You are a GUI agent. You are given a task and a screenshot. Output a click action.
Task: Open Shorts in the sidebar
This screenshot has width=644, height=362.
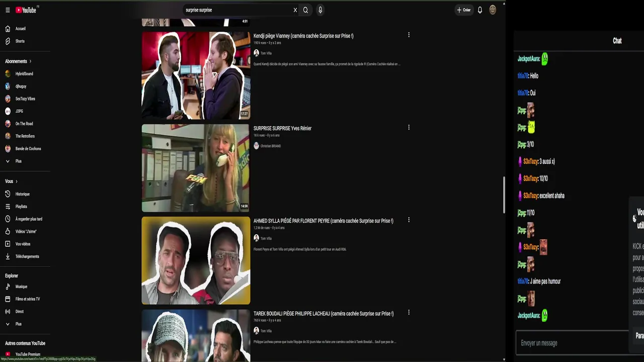tap(20, 41)
